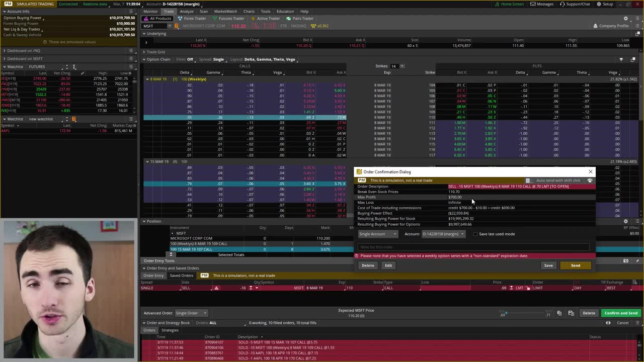Viewport: 644px width, 362px height.
Task: Click the Position panel gear icon
Action: click(626, 221)
